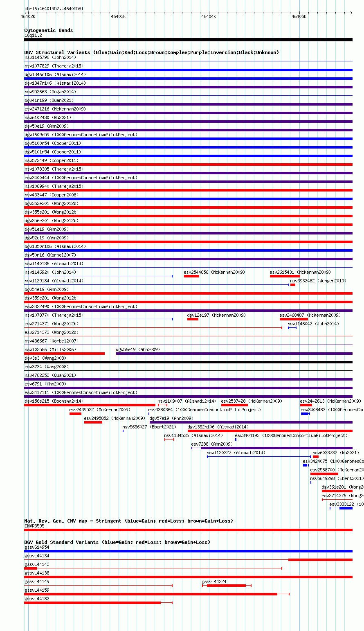Viewport: 364px width, 631px height.
Task: Select dgv1609e59 (1000GenomesConsortiumPilotProject) label
Action: coord(81,135)
